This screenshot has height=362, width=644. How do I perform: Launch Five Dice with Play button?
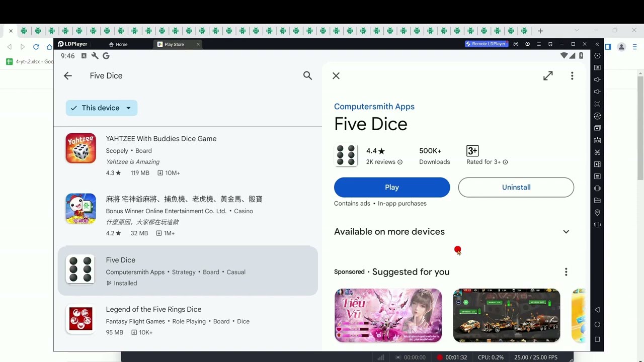point(392,188)
